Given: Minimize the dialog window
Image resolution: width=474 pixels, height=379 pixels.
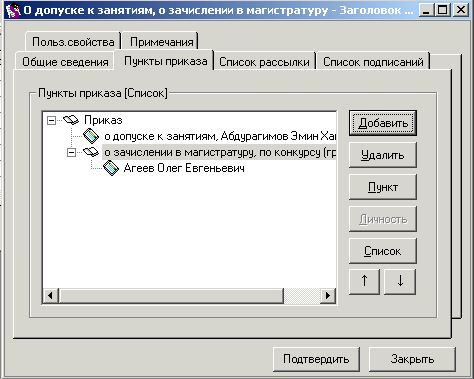Looking at the screenshot, I should 426,10.
